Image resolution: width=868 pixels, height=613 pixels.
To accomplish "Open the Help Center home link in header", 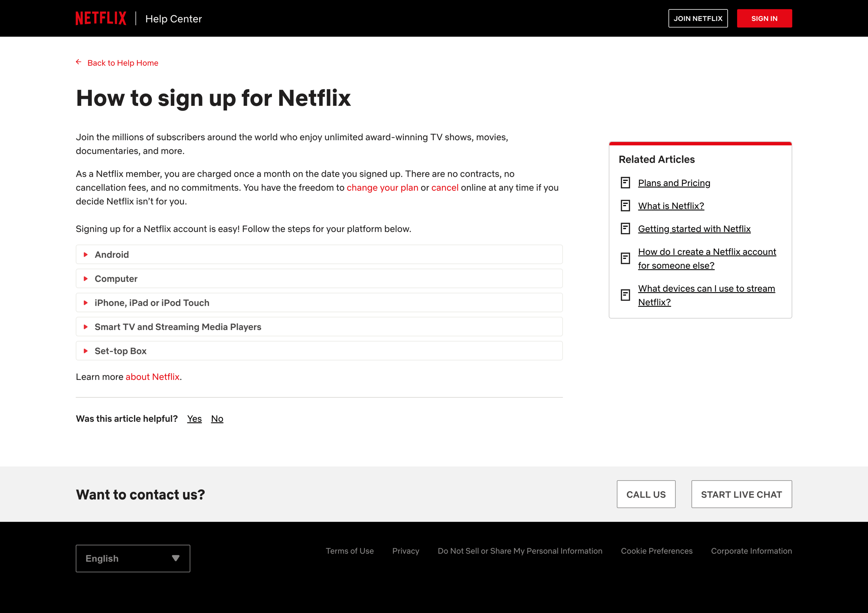I will coord(174,19).
